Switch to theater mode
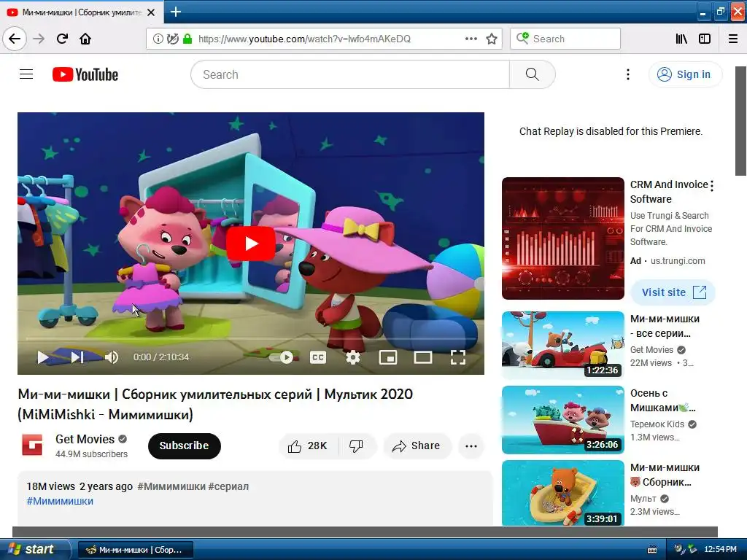The width and height of the screenshot is (747, 560). click(x=422, y=357)
